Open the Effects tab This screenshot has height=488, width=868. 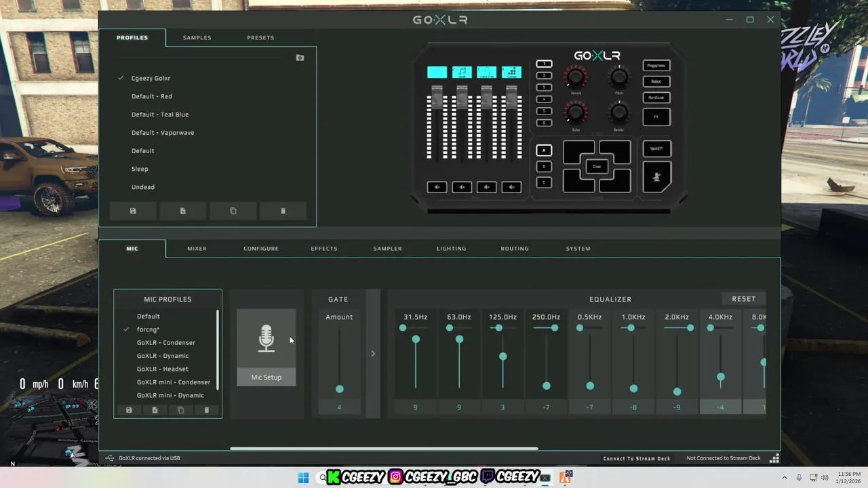[x=324, y=249]
